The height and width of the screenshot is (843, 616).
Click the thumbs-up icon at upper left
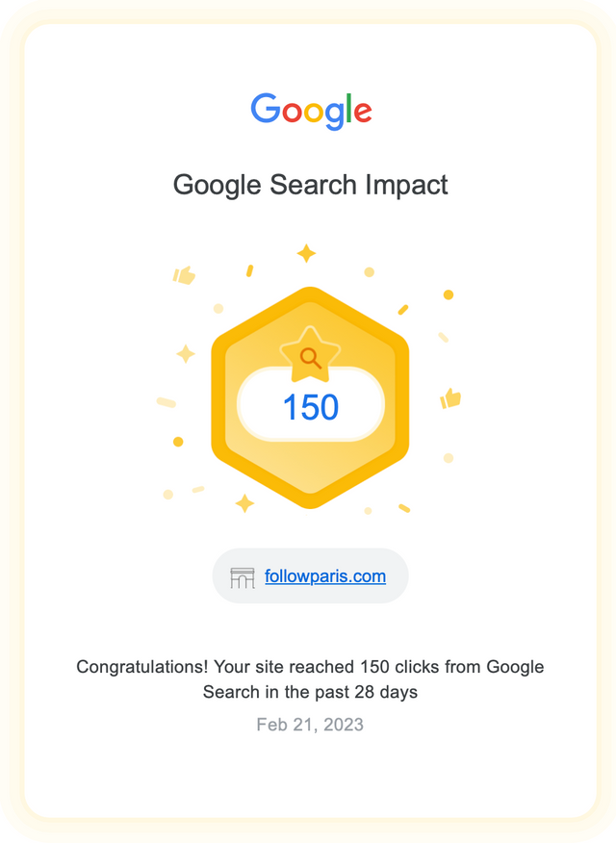(x=184, y=274)
